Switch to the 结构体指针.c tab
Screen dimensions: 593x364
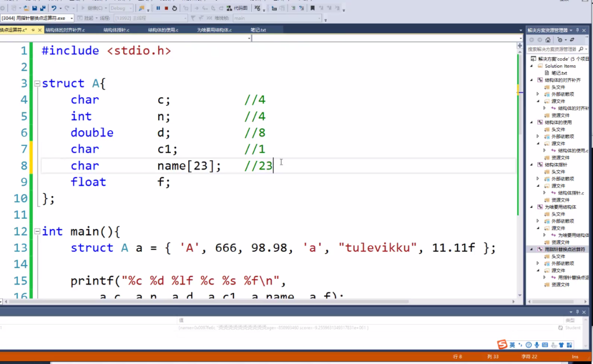[x=116, y=30]
